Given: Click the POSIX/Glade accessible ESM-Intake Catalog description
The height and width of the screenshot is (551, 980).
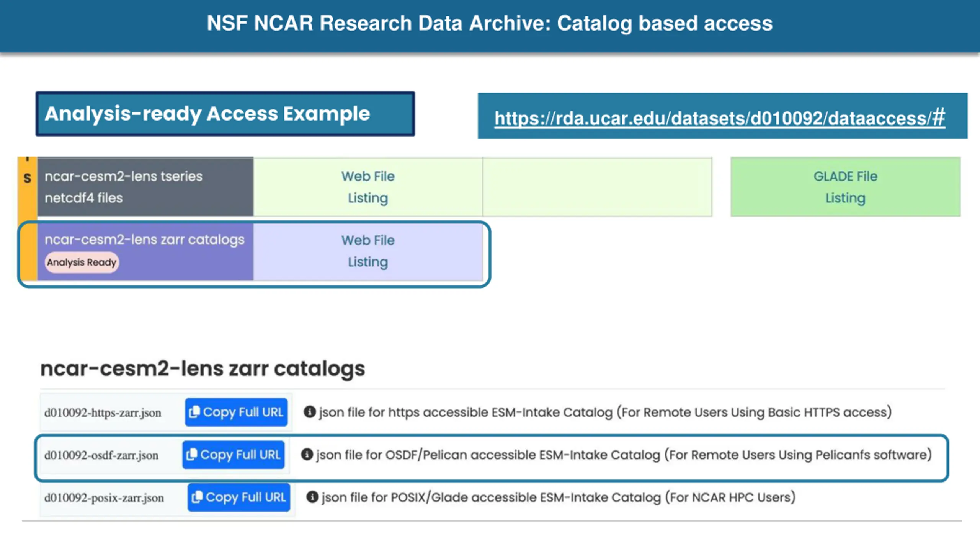Looking at the screenshot, I should click(x=559, y=497).
